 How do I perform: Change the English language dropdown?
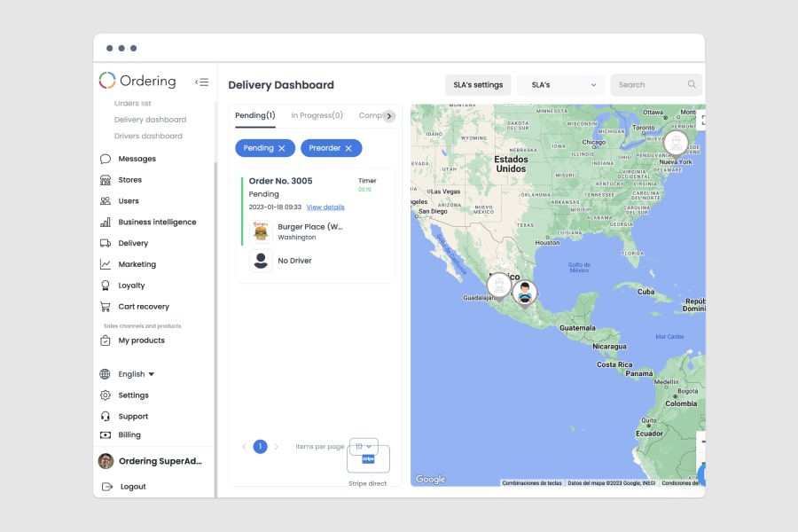(x=136, y=374)
